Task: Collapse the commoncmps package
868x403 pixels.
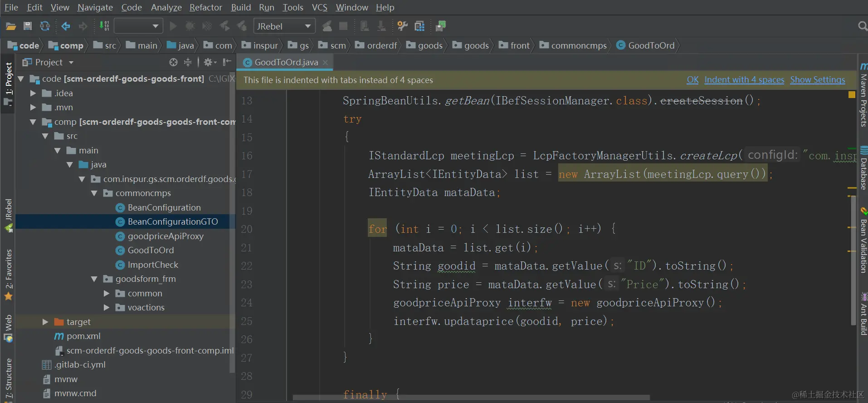Action: [x=94, y=193]
